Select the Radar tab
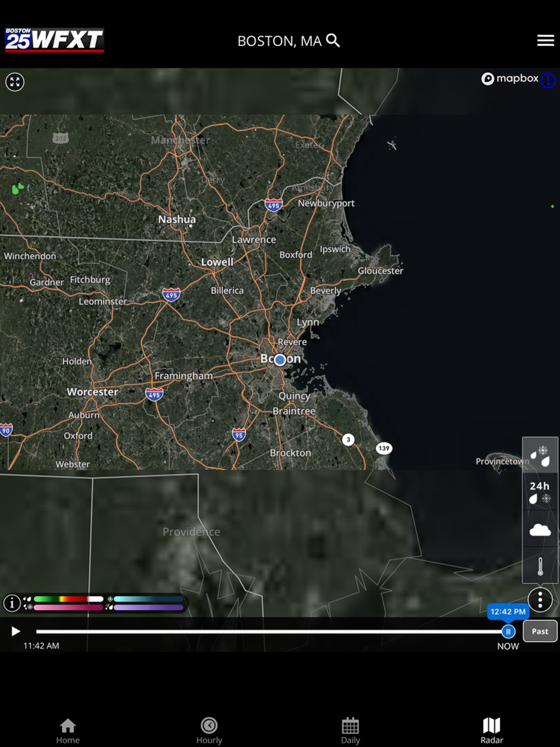 [492, 731]
